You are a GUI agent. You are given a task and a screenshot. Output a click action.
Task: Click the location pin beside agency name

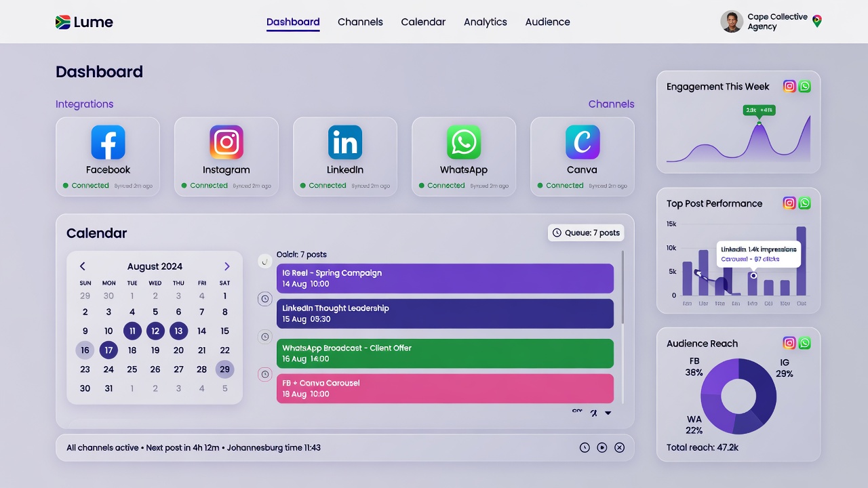tap(817, 22)
